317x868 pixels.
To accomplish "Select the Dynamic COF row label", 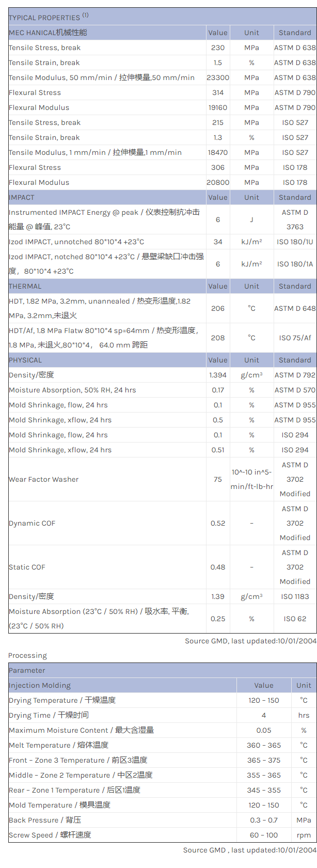I will (x=32, y=523).
